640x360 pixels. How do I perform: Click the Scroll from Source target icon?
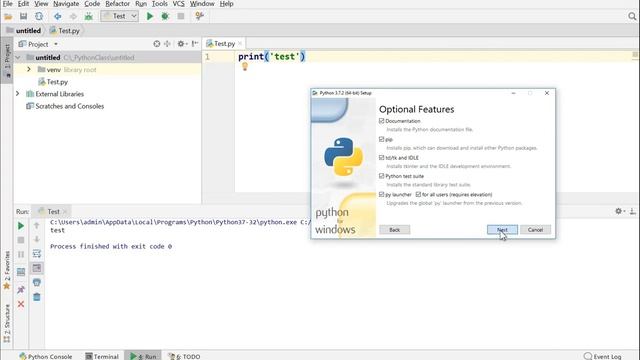pyautogui.click(x=157, y=44)
